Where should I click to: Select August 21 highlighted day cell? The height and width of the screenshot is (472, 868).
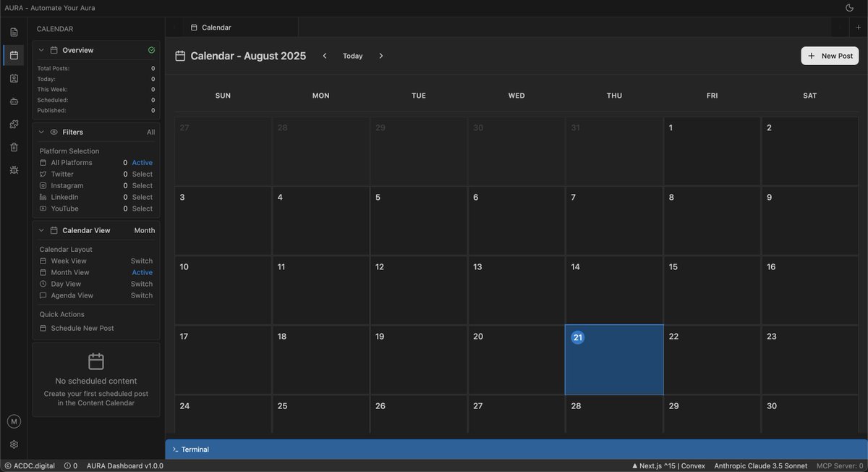pos(614,360)
